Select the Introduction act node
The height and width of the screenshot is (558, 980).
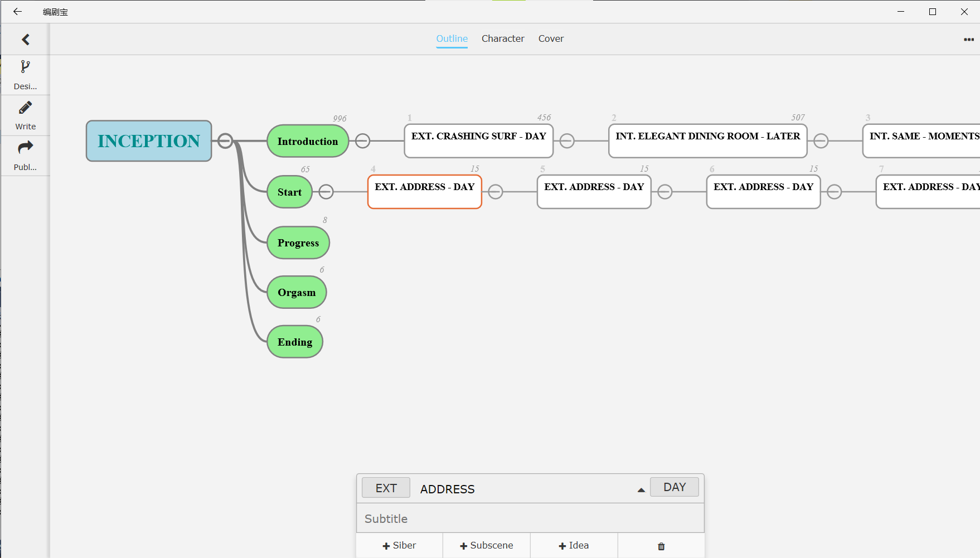coord(308,141)
